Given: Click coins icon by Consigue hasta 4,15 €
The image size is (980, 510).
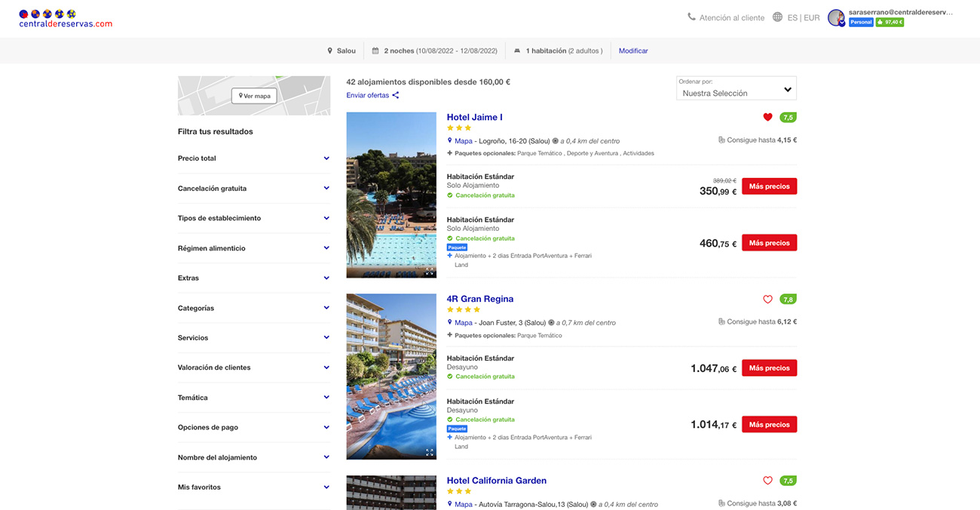Looking at the screenshot, I should (x=721, y=140).
